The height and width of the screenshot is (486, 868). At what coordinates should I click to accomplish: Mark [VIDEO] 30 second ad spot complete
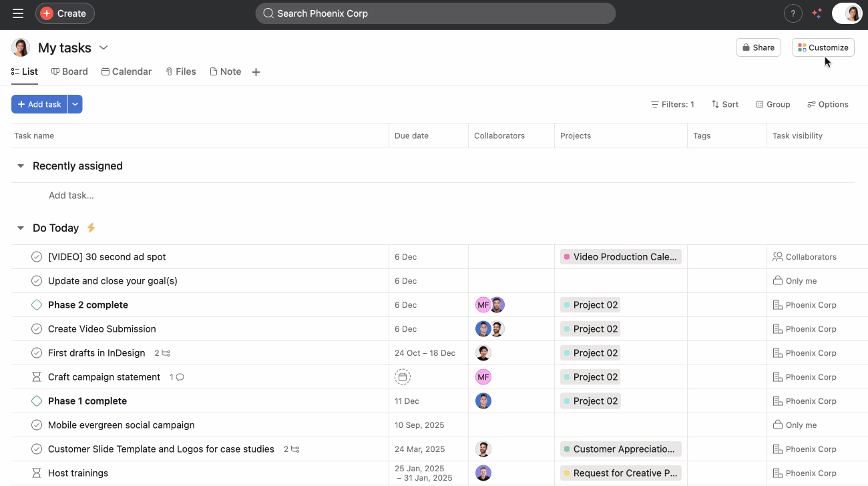pos(37,256)
